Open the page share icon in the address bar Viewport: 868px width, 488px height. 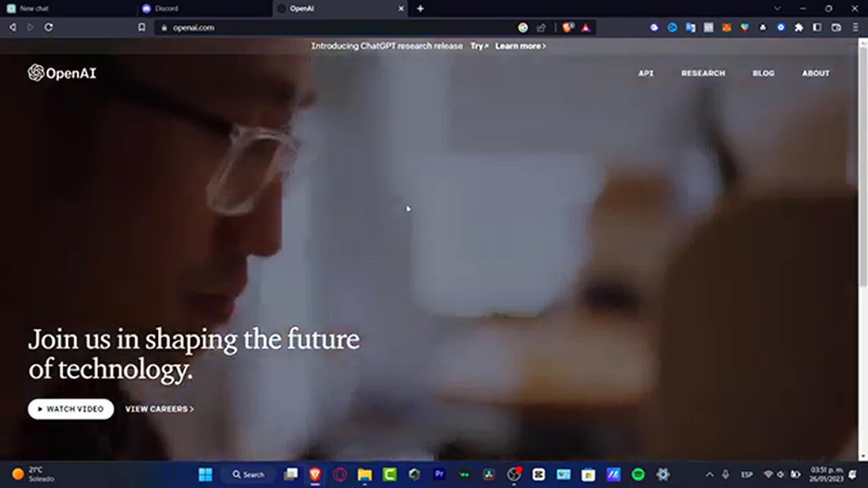(x=541, y=28)
